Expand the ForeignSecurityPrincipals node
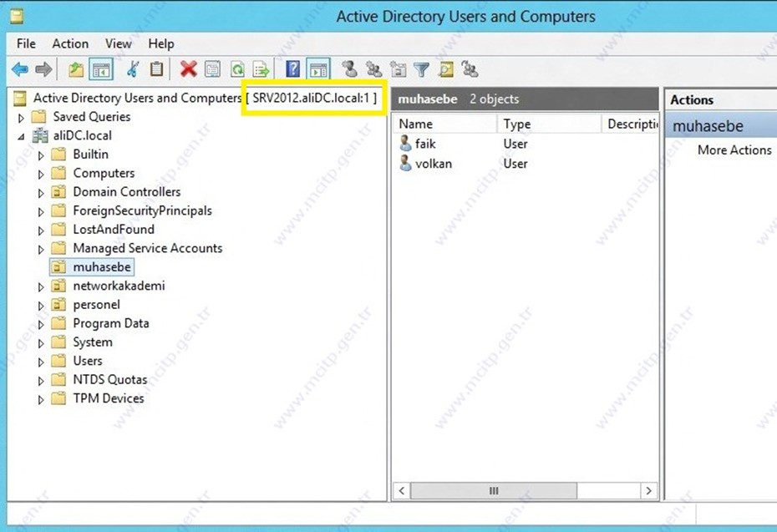The width and height of the screenshot is (777, 532). 41,212
